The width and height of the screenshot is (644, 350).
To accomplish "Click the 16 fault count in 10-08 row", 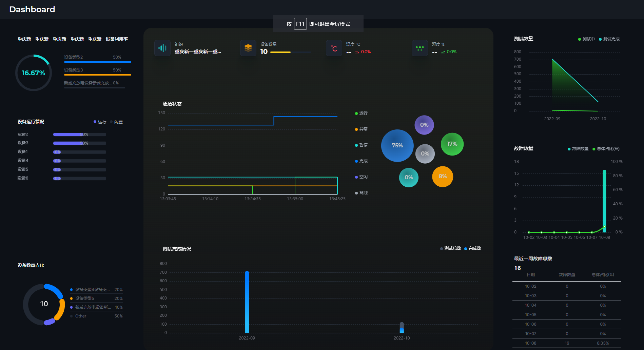I will click(567, 343).
